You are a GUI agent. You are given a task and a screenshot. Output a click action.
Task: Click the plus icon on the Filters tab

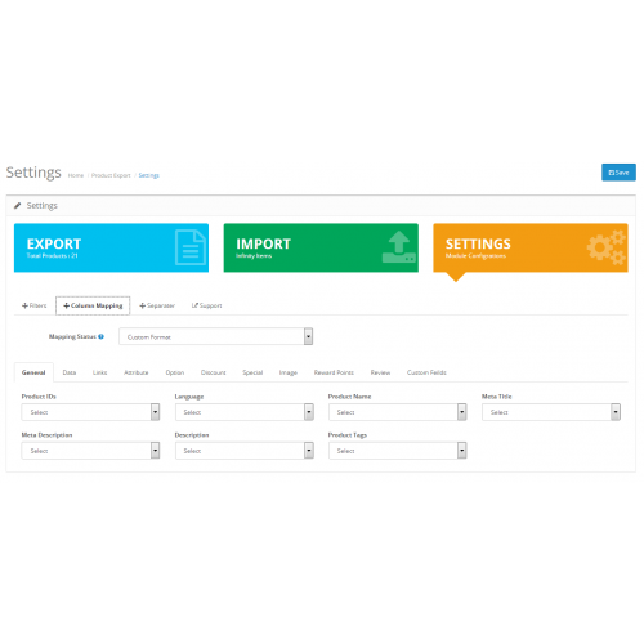(x=26, y=305)
